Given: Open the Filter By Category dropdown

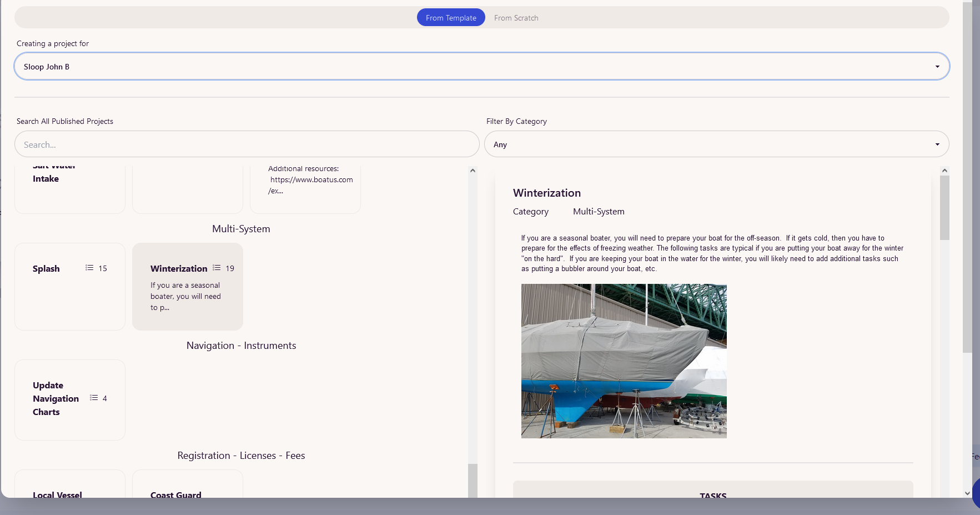Looking at the screenshot, I should (717, 144).
